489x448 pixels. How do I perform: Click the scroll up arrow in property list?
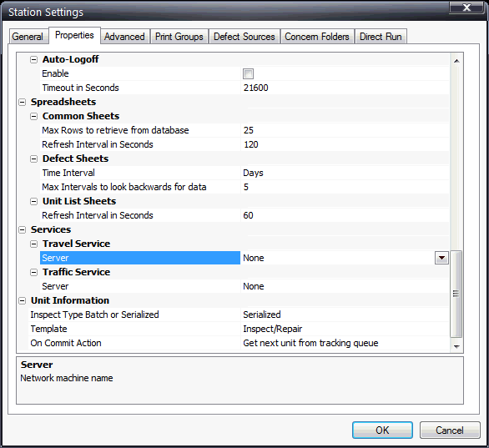(x=456, y=61)
